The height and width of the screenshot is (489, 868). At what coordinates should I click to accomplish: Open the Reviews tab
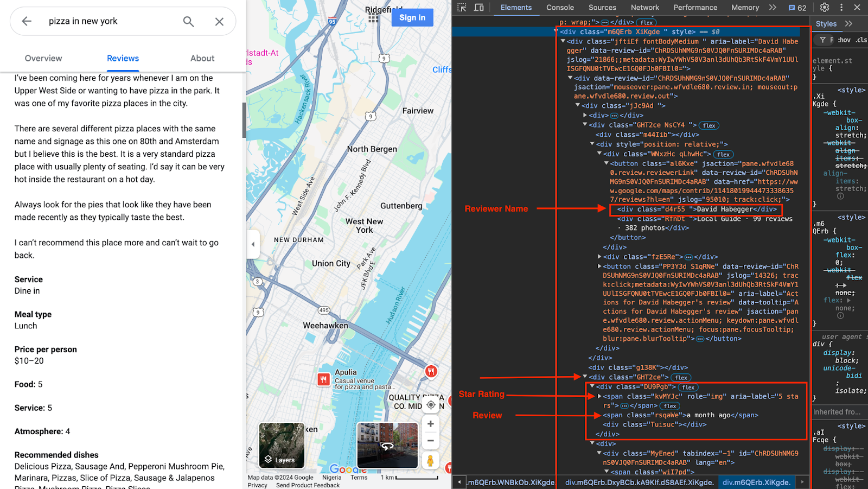pos(123,59)
